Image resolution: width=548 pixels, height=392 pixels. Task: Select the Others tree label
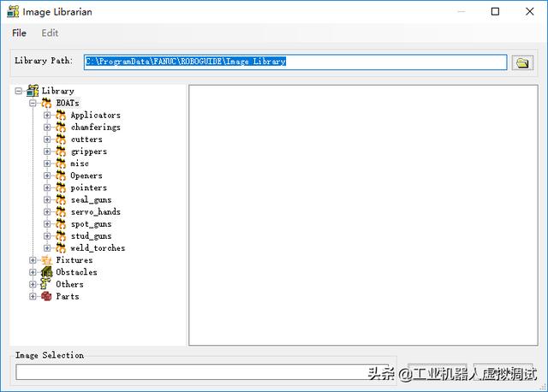tap(69, 284)
